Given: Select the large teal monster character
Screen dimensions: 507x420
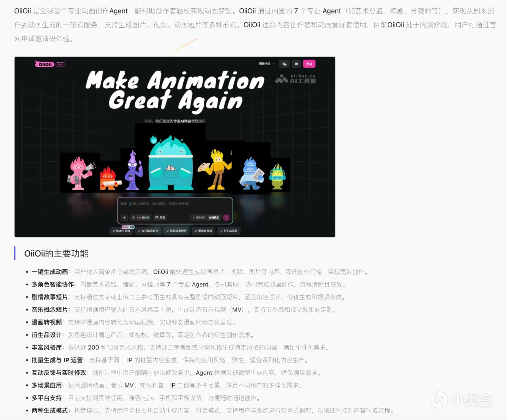Looking at the screenshot, I should [170, 162].
